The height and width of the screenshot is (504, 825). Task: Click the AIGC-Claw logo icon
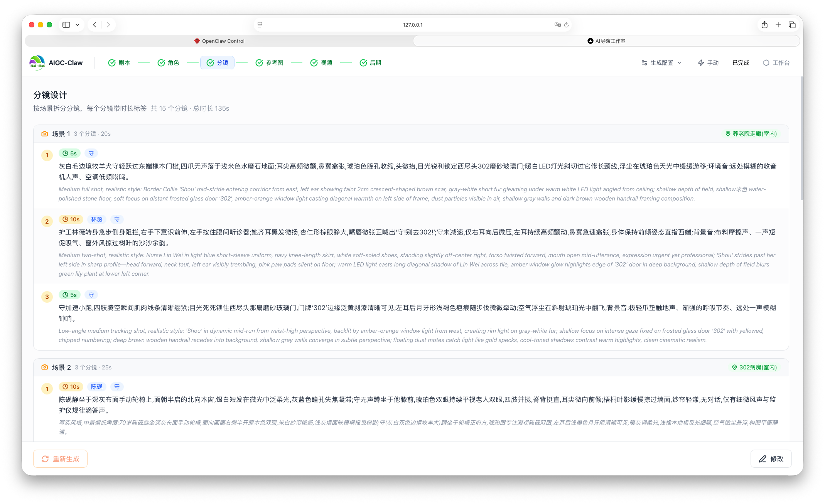click(37, 63)
